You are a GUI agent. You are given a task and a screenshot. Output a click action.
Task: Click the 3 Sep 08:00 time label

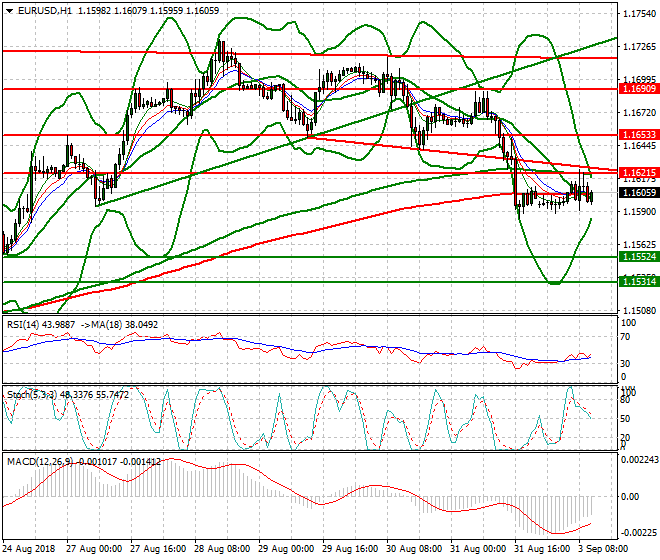point(603,549)
